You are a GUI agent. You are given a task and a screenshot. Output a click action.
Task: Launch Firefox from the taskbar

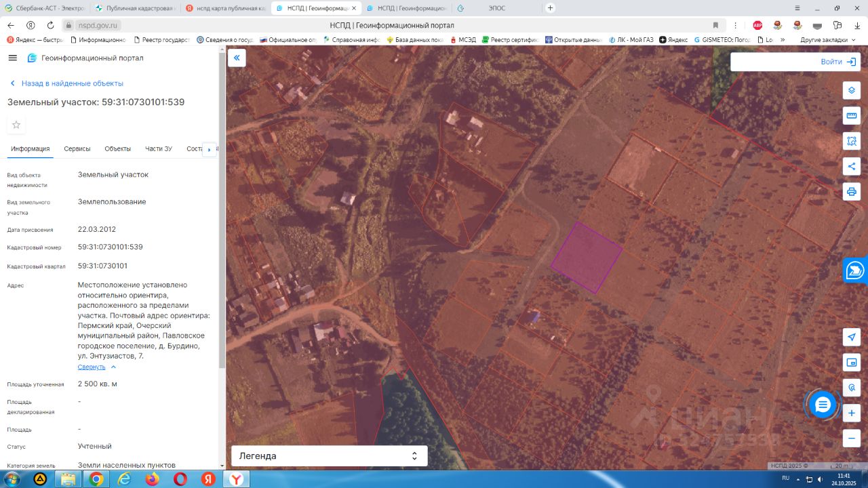point(152,479)
